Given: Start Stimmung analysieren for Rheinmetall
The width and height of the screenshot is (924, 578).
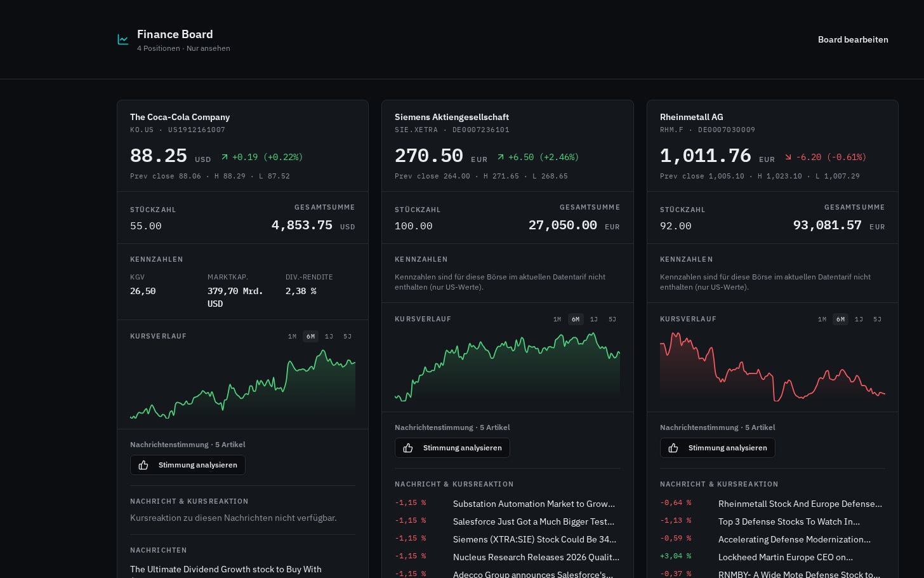Looking at the screenshot, I should [718, 448].
